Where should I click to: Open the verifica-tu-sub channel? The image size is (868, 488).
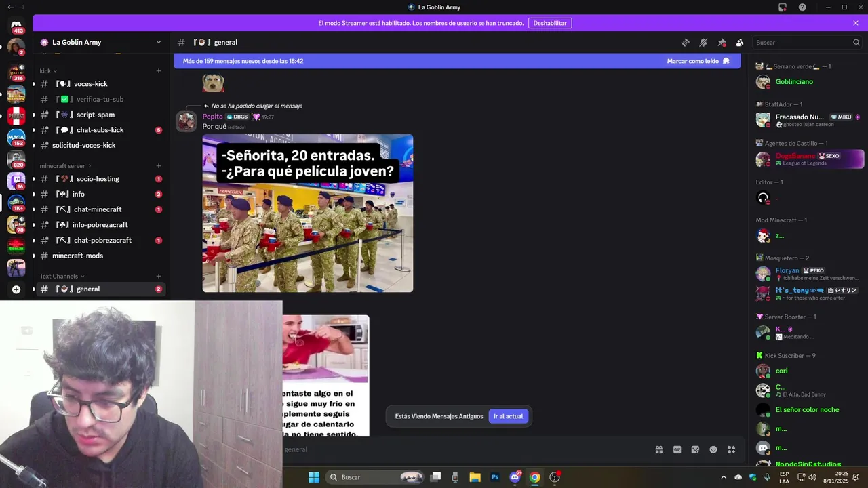101,99
